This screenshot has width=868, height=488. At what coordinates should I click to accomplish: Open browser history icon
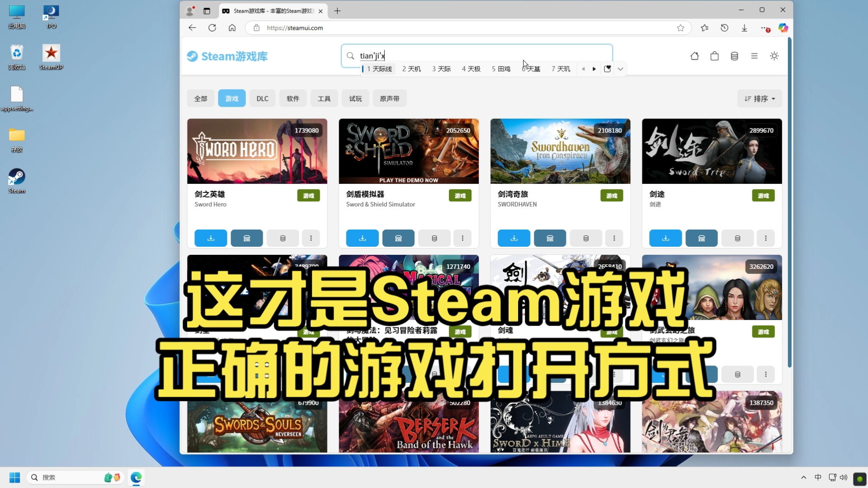click(724, 28)
